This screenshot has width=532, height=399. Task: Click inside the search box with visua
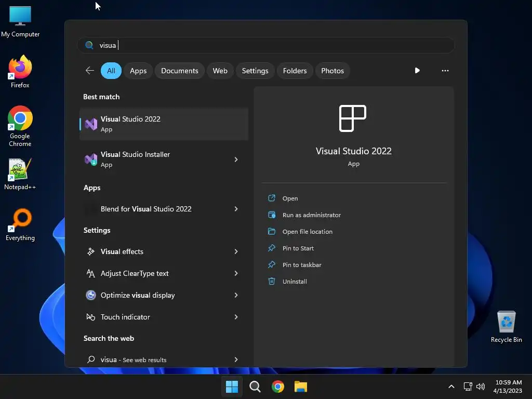pyautogui.click(x=265, y=45)
